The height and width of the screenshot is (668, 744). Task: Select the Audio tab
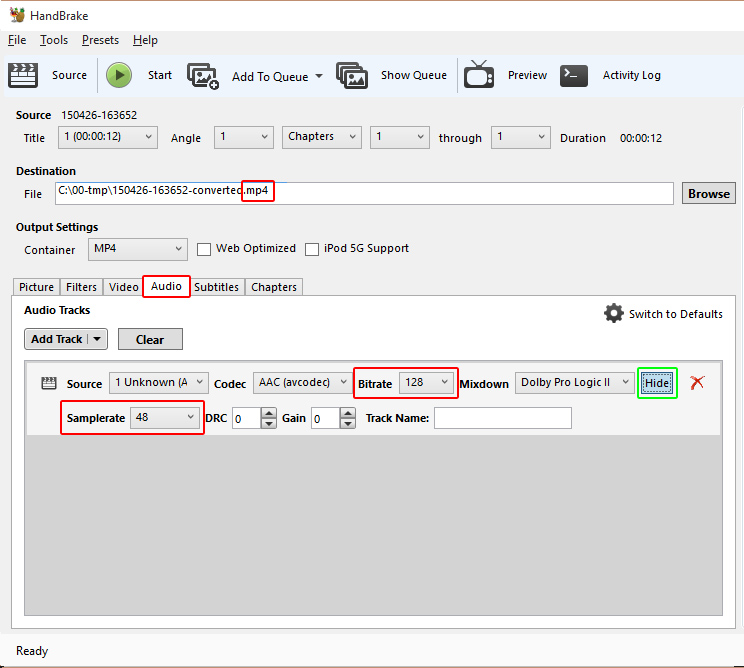pos(166,286)
